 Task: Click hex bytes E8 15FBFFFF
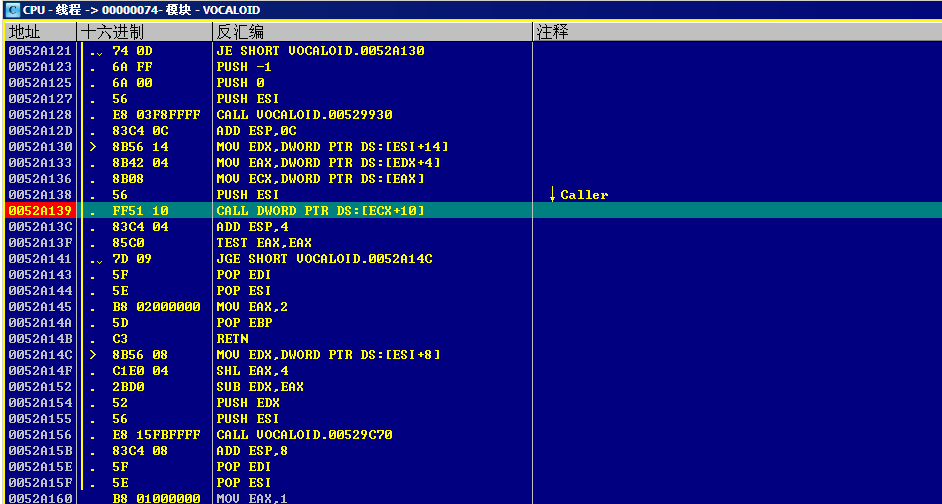tap(156, 434)
